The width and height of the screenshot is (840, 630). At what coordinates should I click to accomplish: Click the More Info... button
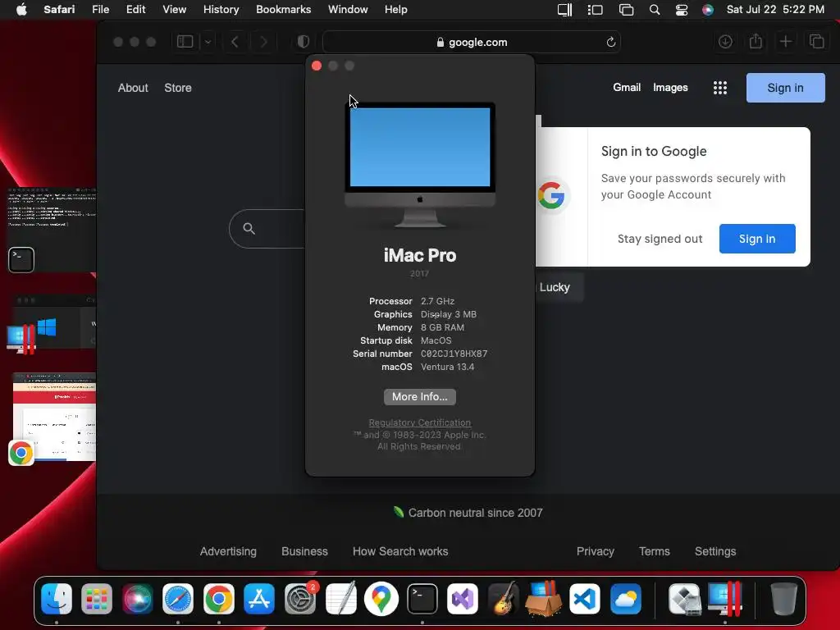click(x=419, y=396)
